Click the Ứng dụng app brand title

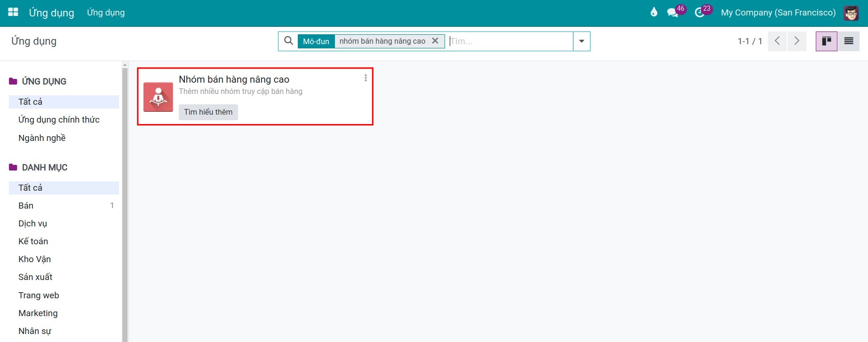[52, 13]
